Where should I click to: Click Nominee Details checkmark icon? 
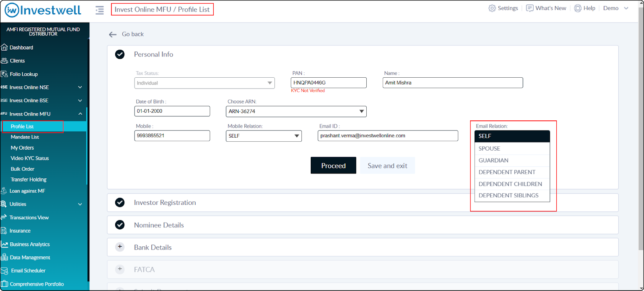click(x=120, y=225)
